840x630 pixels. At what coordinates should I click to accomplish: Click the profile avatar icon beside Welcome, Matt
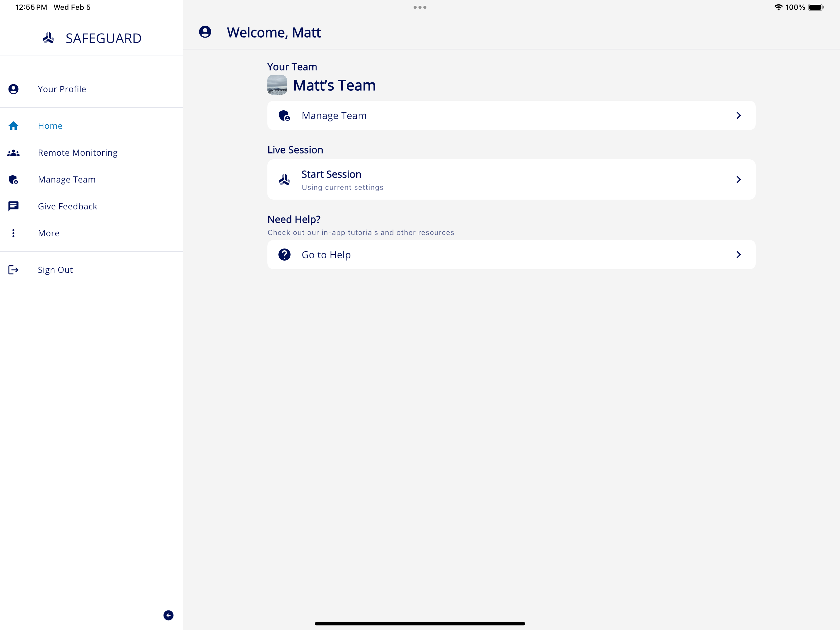205,32
